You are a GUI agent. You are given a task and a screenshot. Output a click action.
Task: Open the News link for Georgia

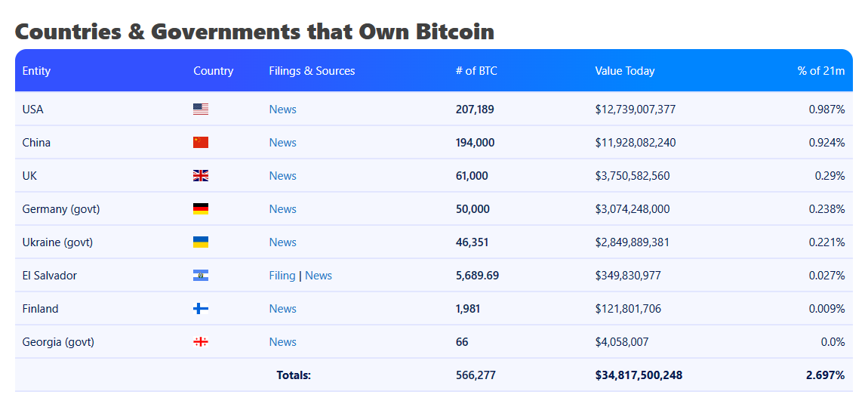tap(282, 342)
